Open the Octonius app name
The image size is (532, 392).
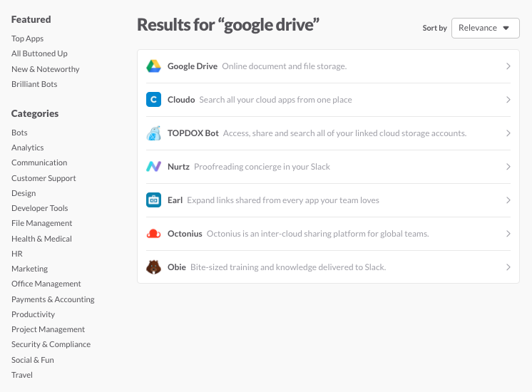185,234
